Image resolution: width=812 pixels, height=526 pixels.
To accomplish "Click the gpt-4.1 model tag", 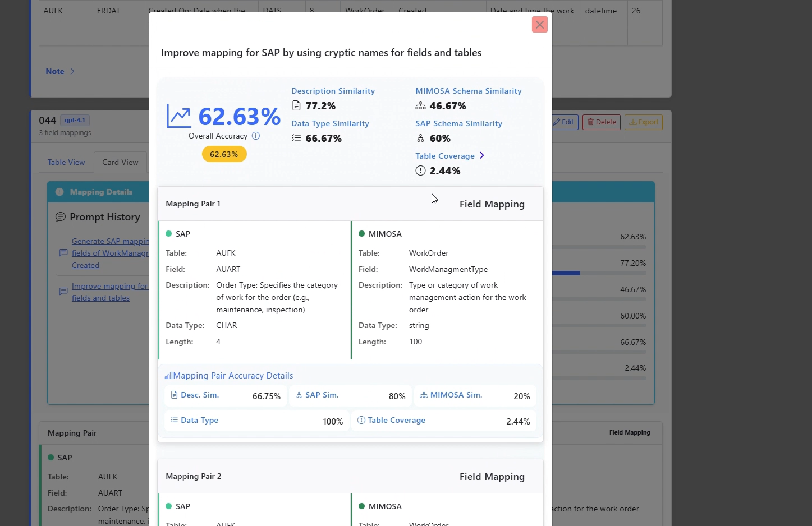I will [x=75, y=120].
